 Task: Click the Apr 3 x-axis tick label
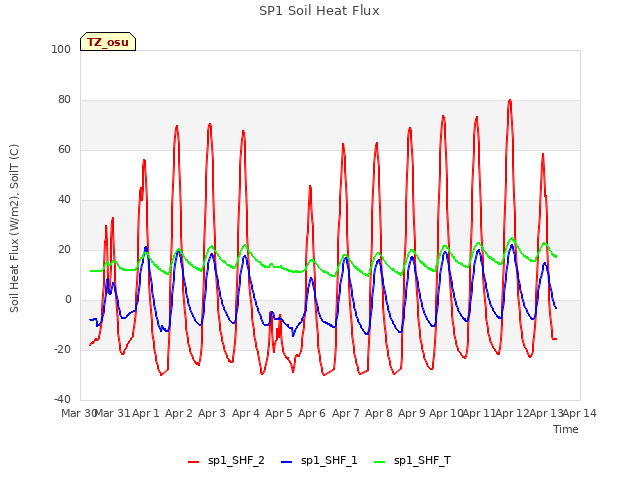tap(212, 413)
